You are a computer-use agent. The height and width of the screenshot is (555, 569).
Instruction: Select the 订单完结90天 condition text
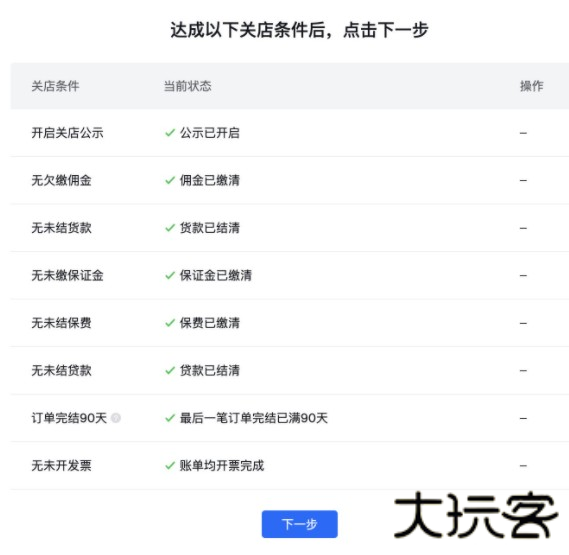click(69, 418)
